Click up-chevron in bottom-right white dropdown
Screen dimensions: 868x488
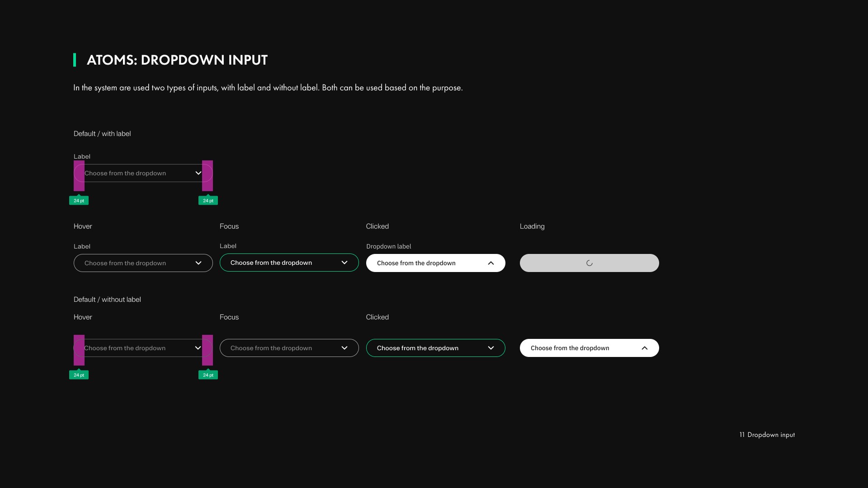tap(644, 348)
